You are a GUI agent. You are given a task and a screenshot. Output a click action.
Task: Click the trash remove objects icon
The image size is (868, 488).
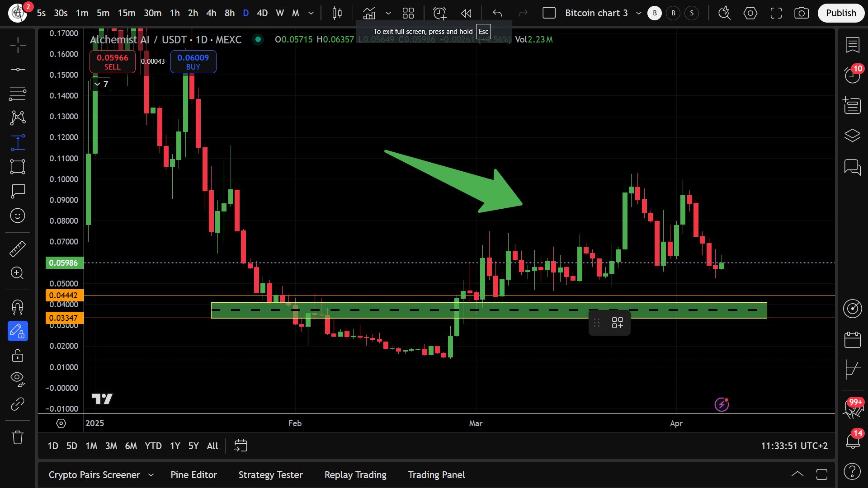pos(18,437)
